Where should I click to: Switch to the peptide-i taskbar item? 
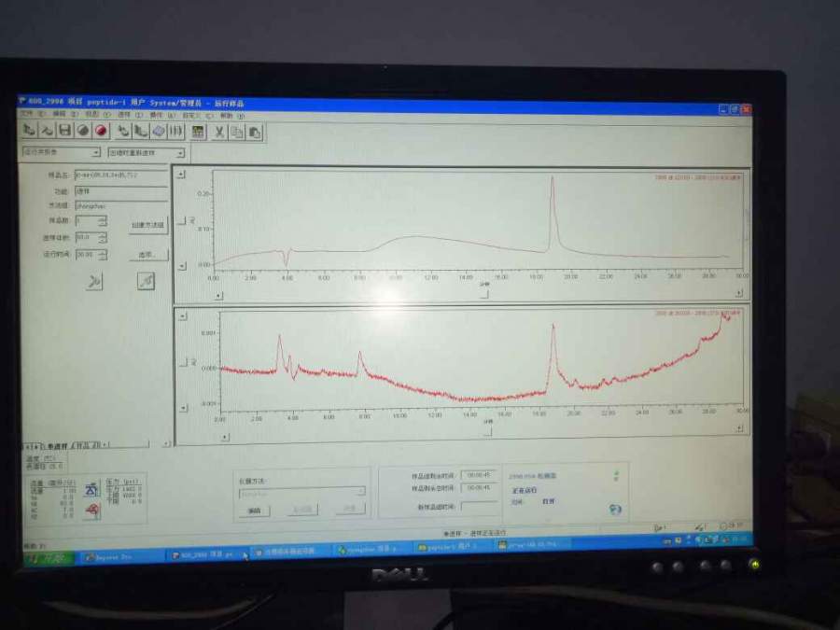tap(454, 547)
